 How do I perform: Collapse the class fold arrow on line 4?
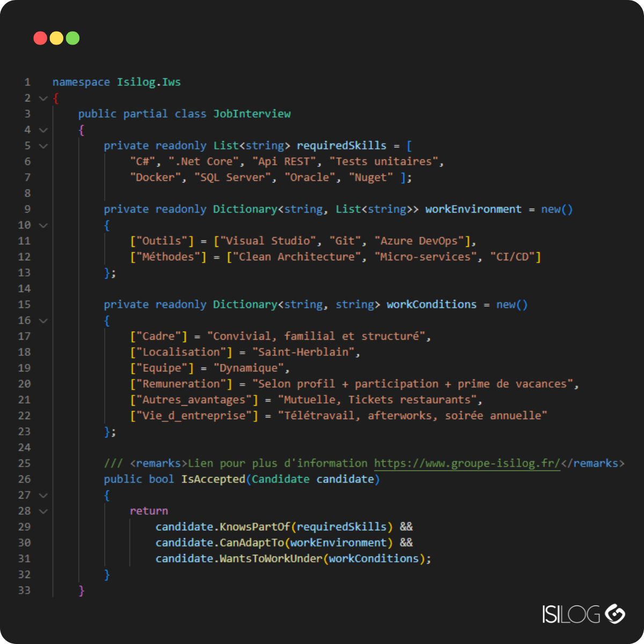coord(43,130)
